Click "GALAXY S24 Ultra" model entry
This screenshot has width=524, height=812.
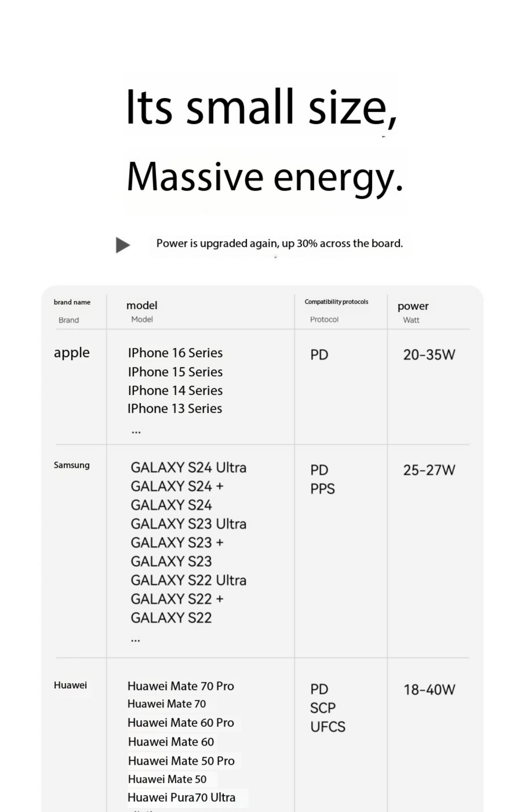point(188,468)
